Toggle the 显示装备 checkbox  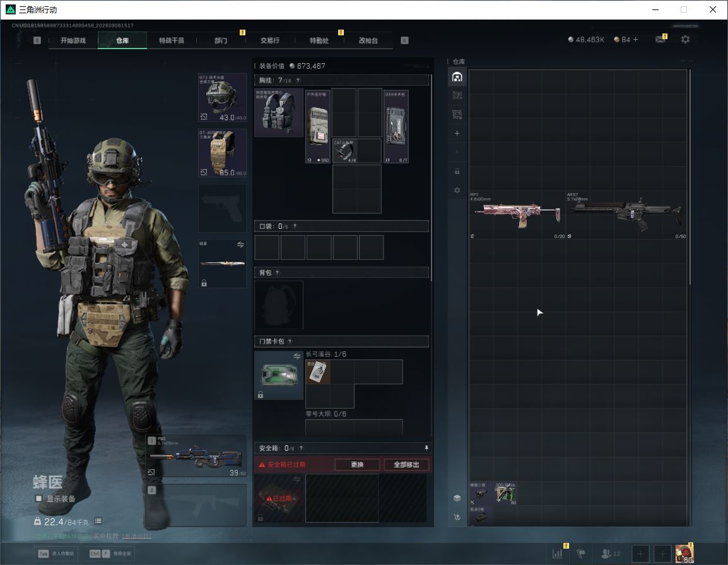pyautogui.click(x=38, y=498)
